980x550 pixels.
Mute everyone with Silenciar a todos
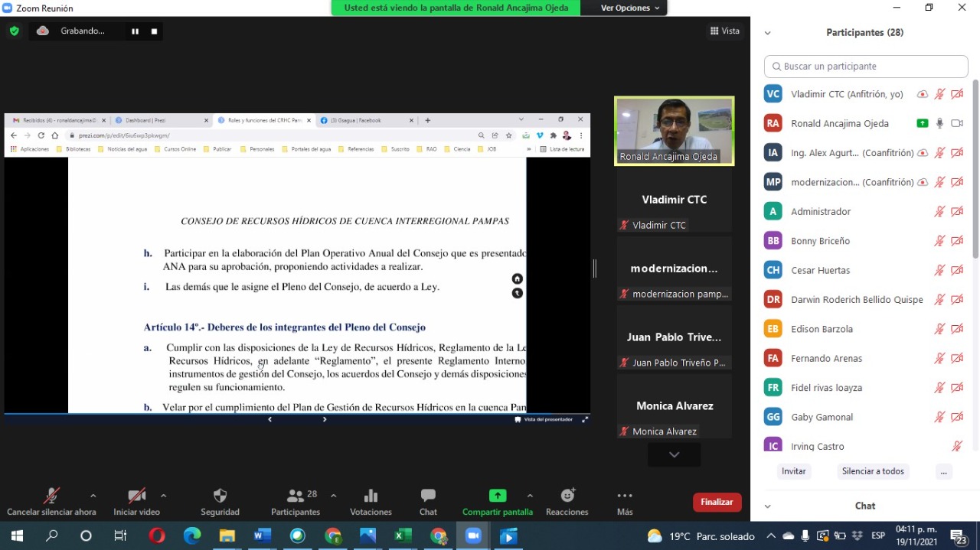(x=873, y=471)
